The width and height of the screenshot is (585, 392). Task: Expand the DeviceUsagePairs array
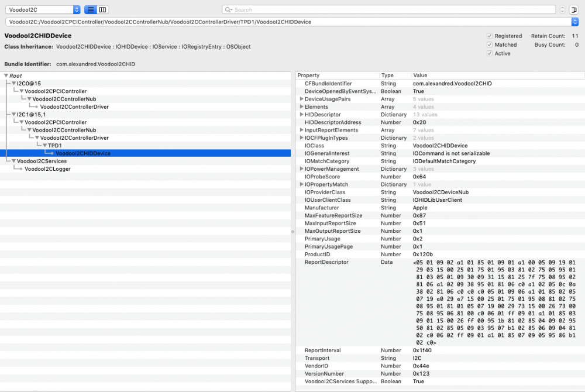click(302, 99)
